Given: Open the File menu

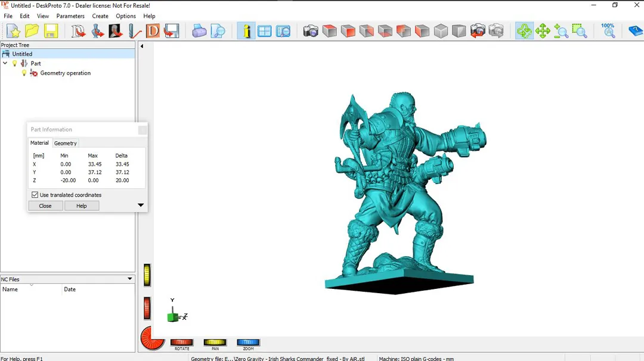Looking at the screenshot, I should coord(8,16).
